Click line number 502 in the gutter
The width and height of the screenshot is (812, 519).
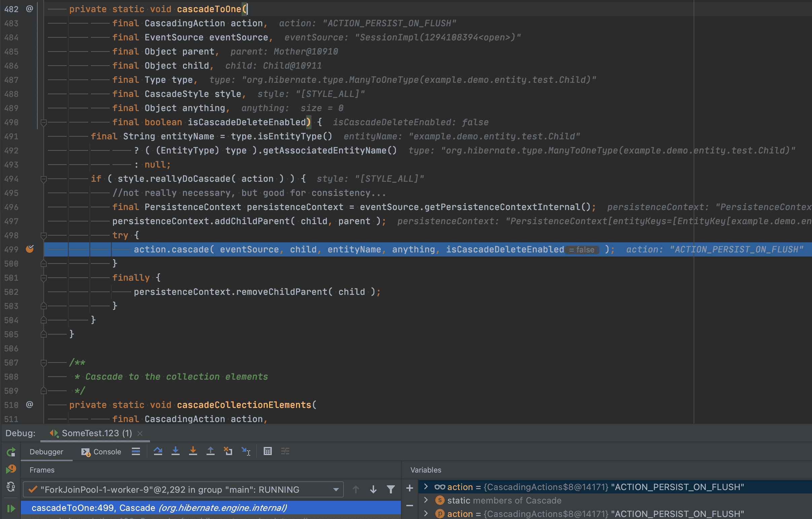[x=11, y=292]
